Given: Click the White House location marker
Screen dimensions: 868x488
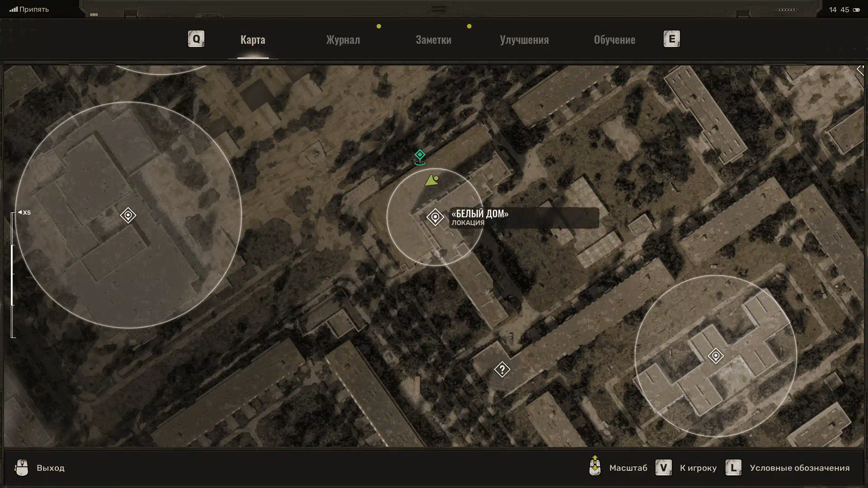Looking at the screenshot, I should click(435, 217).
